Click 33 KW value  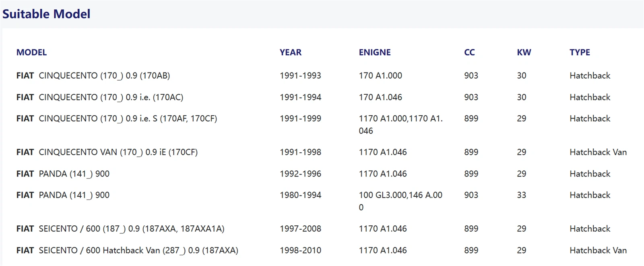(x=522, y=195)
